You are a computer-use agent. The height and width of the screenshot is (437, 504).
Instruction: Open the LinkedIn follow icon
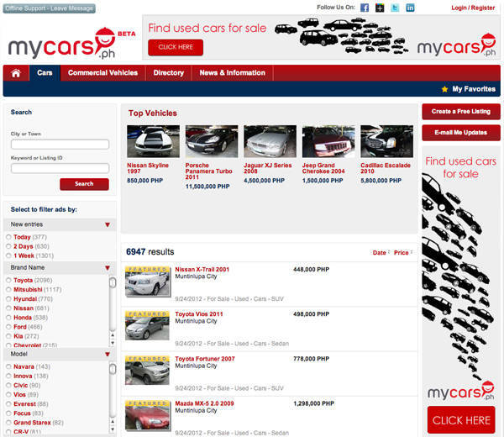tap(410, 8)
